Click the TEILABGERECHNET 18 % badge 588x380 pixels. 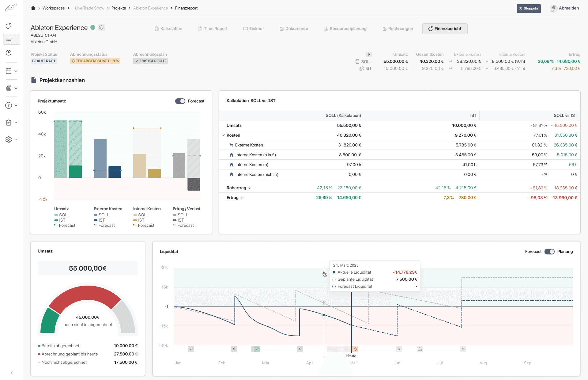(x=95, y=61)
